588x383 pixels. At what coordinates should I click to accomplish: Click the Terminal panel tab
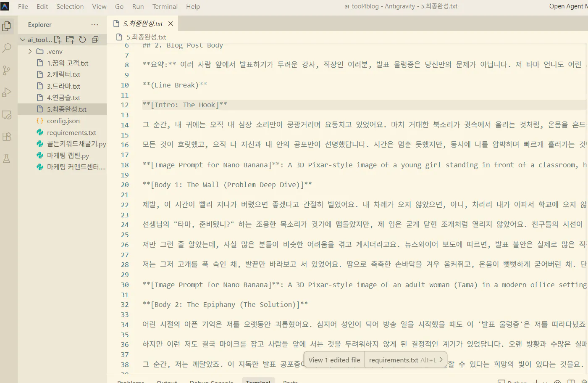(x=258, y=381)
